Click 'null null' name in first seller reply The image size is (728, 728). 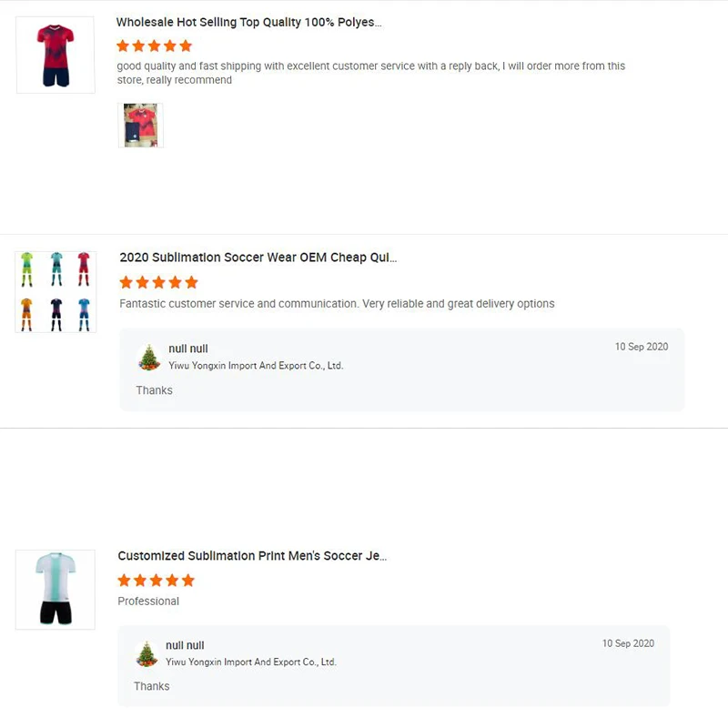pyautogui.click(x=188, y=349)
